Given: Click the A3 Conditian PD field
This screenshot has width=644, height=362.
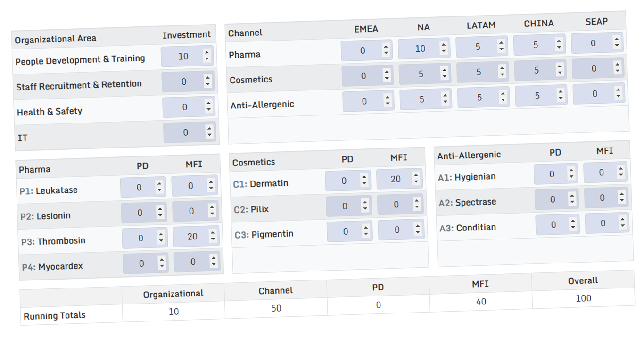Looking at the screenshot, I should 557,224.
